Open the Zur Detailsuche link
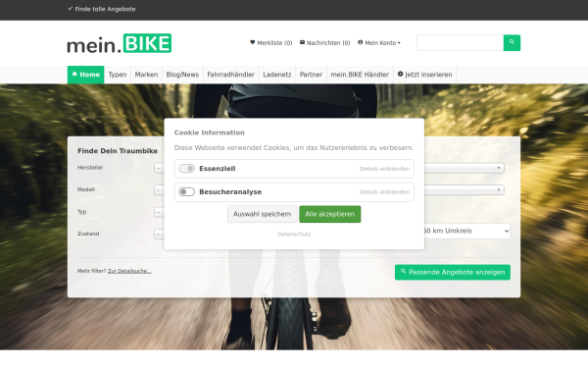 click(129, 271)
